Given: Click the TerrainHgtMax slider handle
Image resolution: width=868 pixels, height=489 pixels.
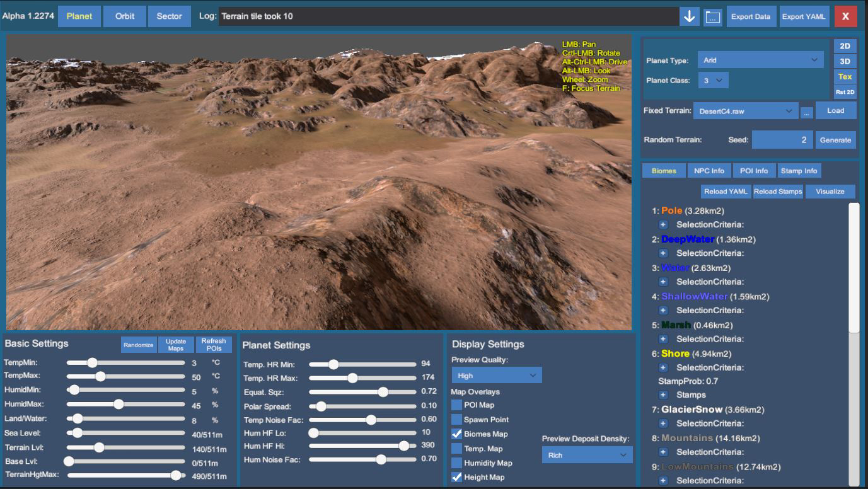Looking at the screenshot, I should tap(176, 475).
